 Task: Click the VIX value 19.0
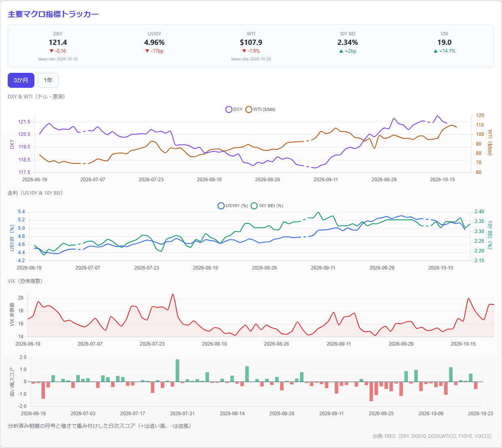click(445, 42)
